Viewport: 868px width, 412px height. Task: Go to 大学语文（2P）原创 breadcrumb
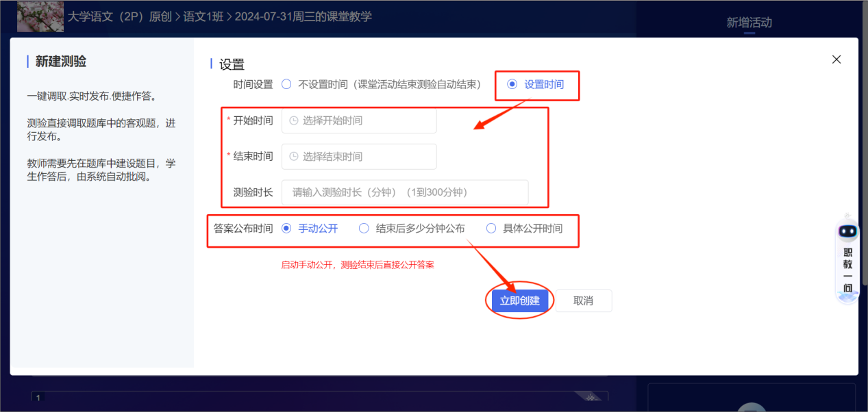pos(119,16)
